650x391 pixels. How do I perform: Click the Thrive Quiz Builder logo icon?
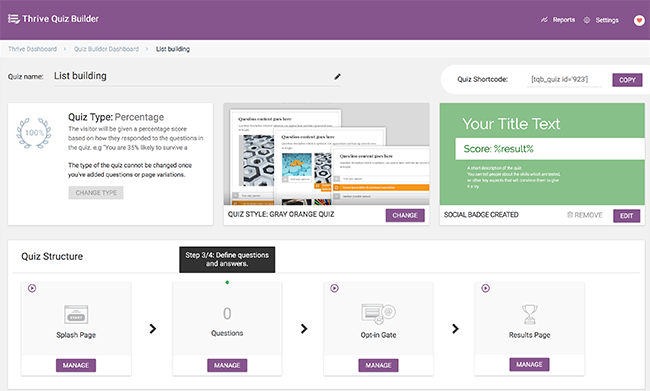pyautogui.click(x=13, y=19)
